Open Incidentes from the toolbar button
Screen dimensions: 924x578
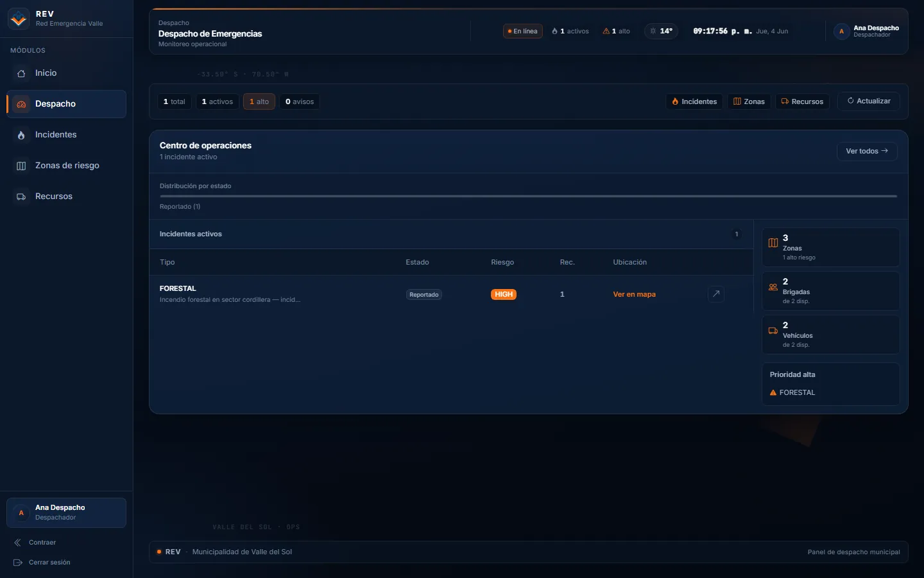(694, 101)
